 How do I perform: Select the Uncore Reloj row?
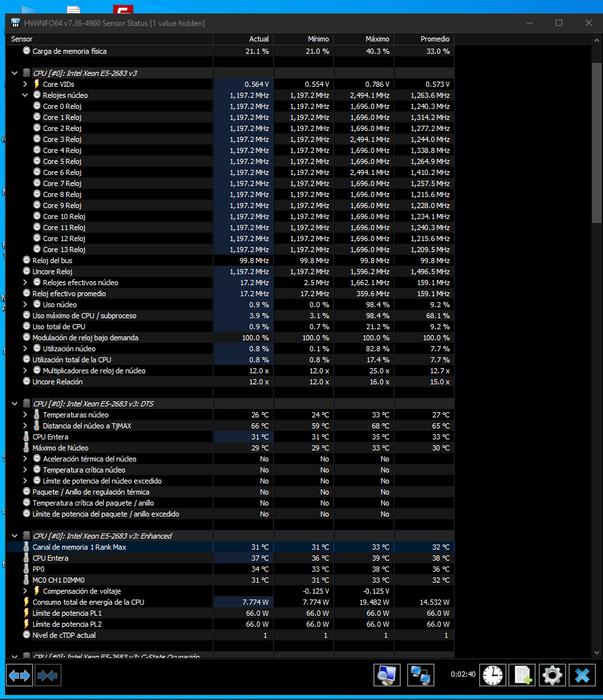click(x=230, y=272)
